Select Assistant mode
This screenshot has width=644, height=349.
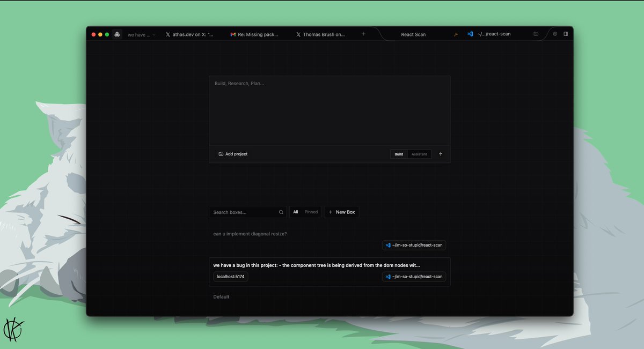click(419, 154)
